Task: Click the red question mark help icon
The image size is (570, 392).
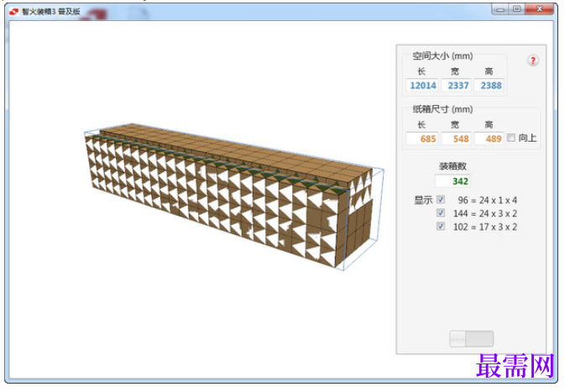Action: tap(533, 60)
